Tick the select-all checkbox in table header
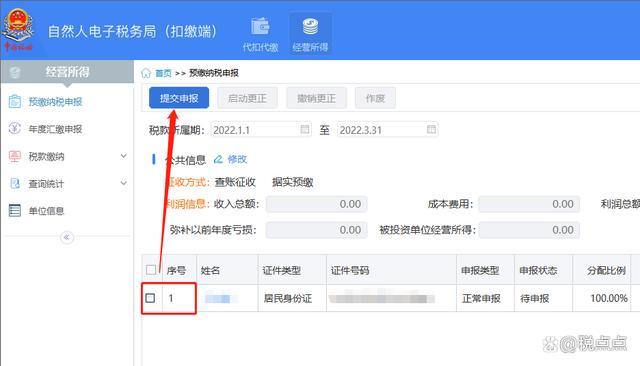This screenshot has width=640, height=366. pyautogui.click(x=151, y=270)
